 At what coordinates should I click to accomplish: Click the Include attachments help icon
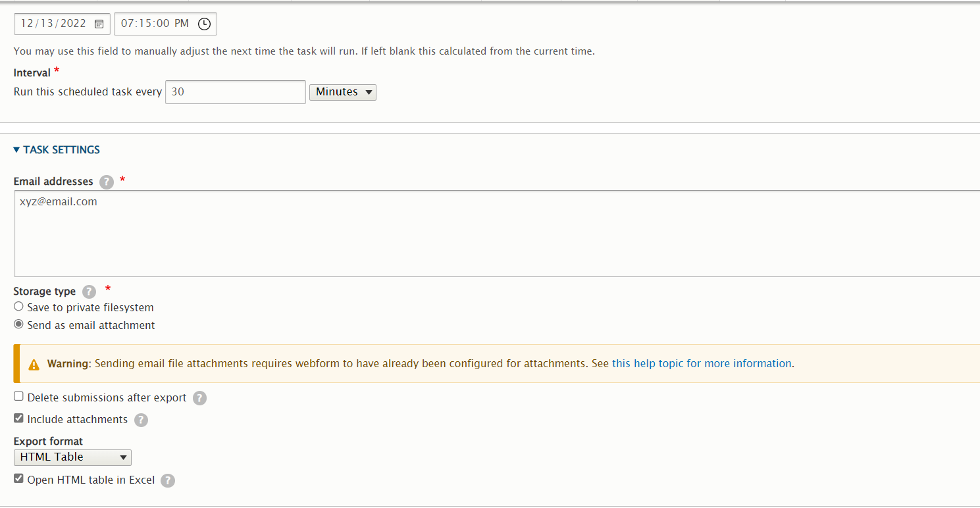(141, 420)
